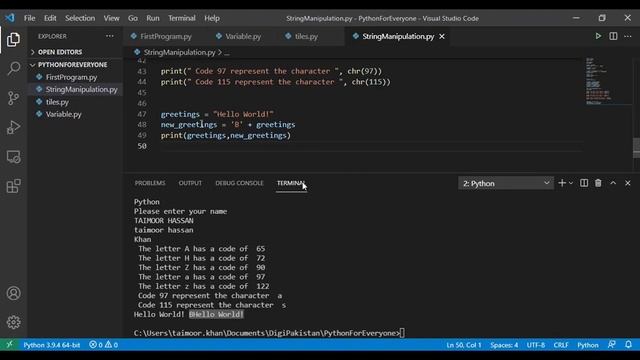Viewport: 640px width, 360px height.
Task: Open terminal selector dropdown 2: Python
Action: [x=506, y=183]
